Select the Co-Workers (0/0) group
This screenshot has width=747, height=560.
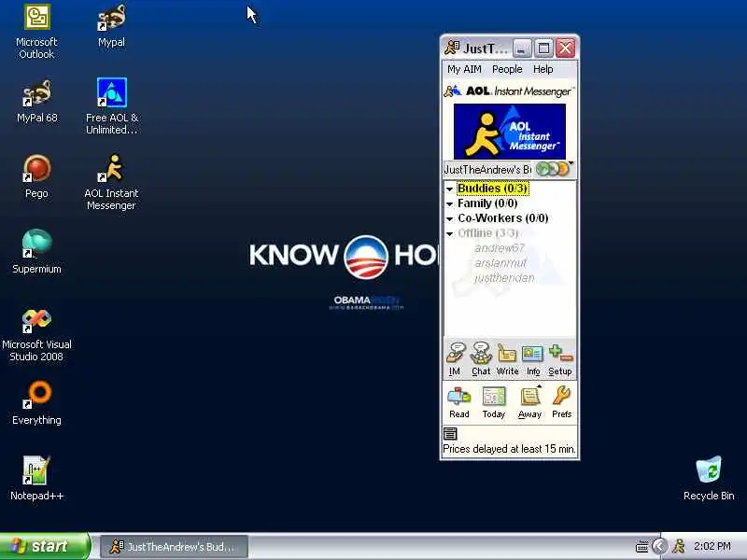(502, 218)
